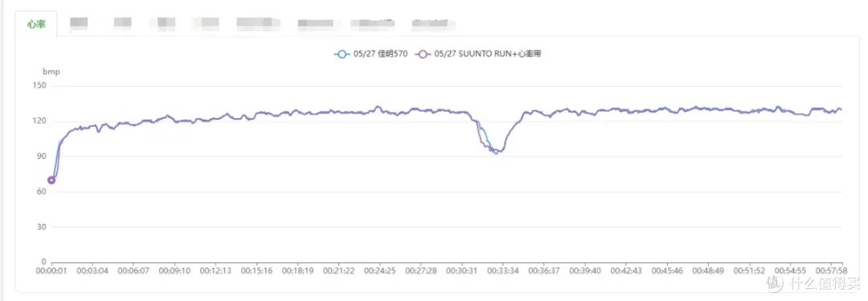Toggle the SUUNTO RUN+心率带 legend series
Screen dimensions: 868x301
477,55
